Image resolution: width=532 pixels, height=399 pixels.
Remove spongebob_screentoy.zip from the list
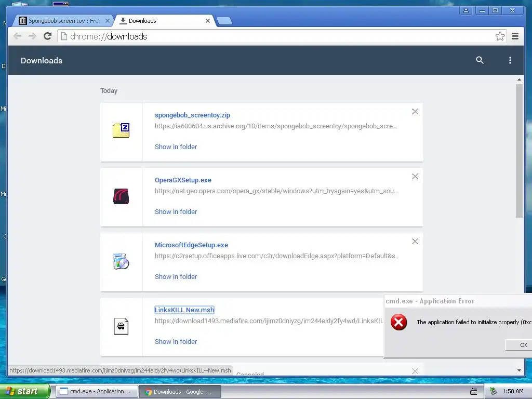pos(415,112)
